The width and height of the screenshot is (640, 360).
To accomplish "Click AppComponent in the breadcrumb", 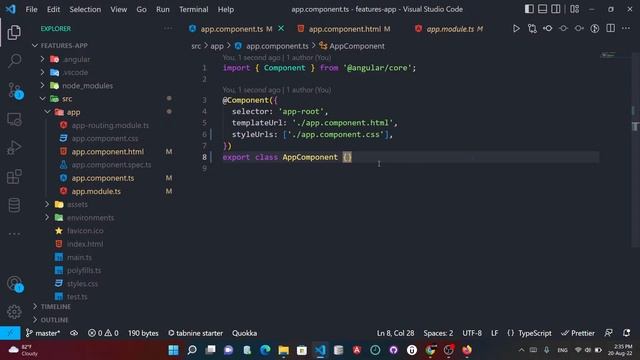I will point(357,46).
